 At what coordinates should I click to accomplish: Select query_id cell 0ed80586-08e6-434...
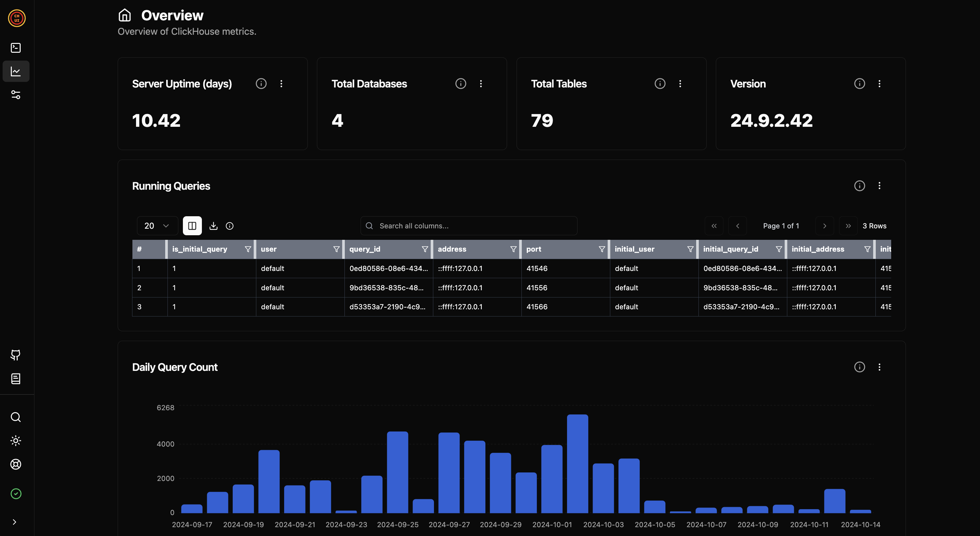389,268
